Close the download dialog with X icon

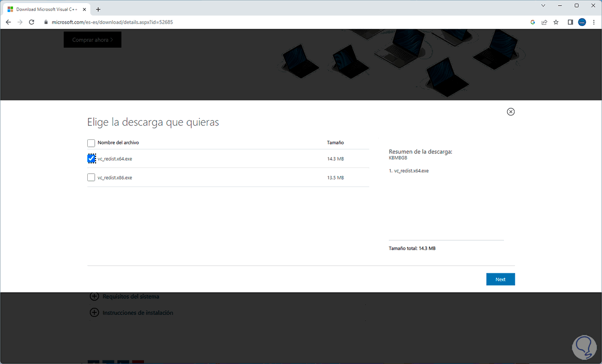[511, 112]
